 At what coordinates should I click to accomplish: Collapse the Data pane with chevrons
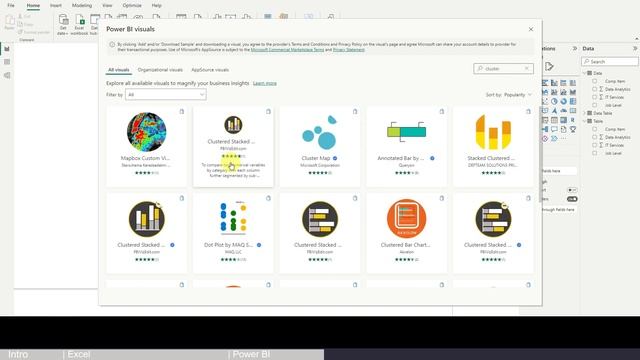635,48
